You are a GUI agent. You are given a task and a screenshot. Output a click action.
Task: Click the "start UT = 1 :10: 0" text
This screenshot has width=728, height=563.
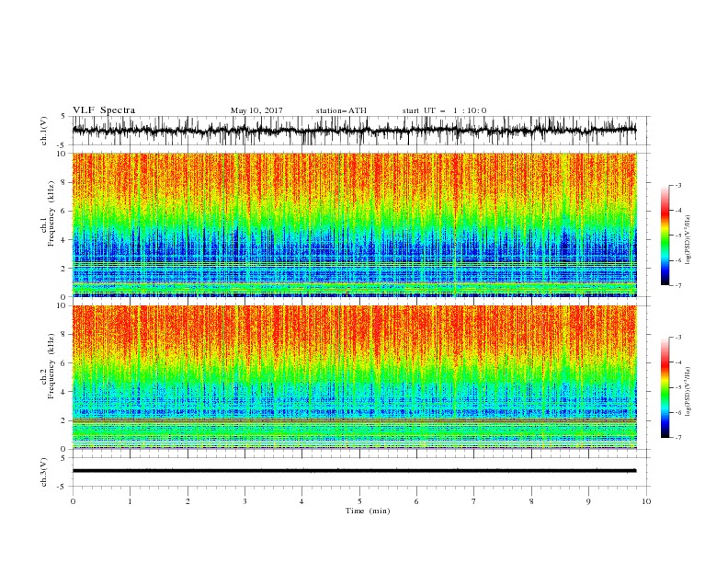click(x=444, y=110)
